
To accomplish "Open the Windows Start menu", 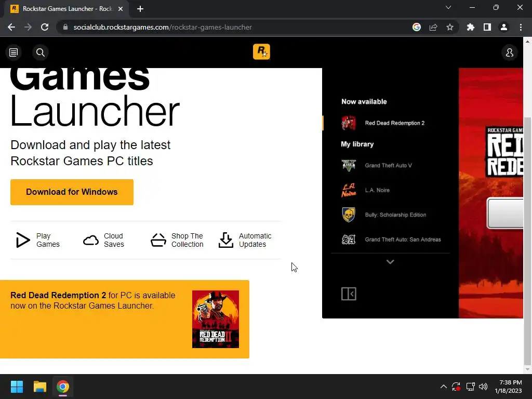I will (x=17, y=387).
